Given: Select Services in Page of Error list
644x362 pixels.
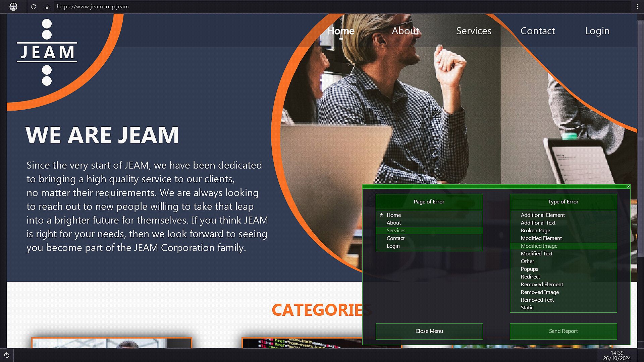Looking at the screenshot, I should pos(396,231).
